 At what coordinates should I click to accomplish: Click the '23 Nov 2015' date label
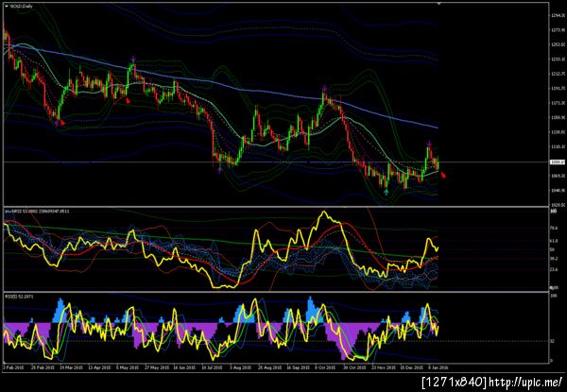[384, 367]
